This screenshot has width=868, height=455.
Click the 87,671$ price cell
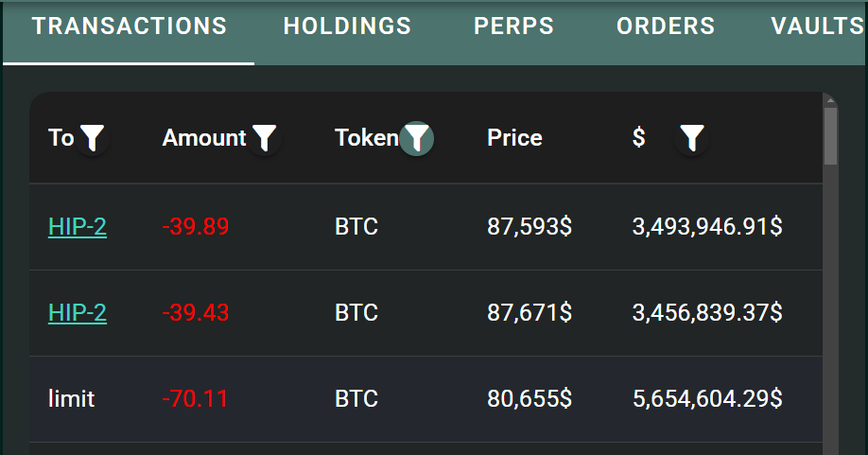pos(529,313)
